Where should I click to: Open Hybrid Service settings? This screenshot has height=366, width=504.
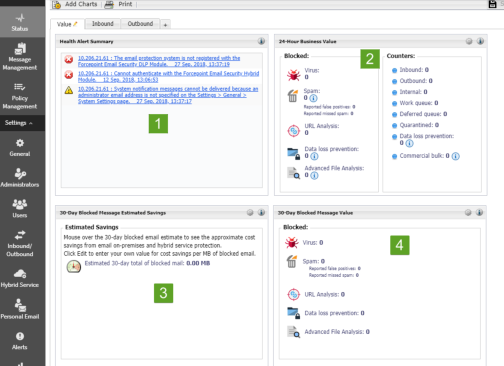[x=20, y=278]
